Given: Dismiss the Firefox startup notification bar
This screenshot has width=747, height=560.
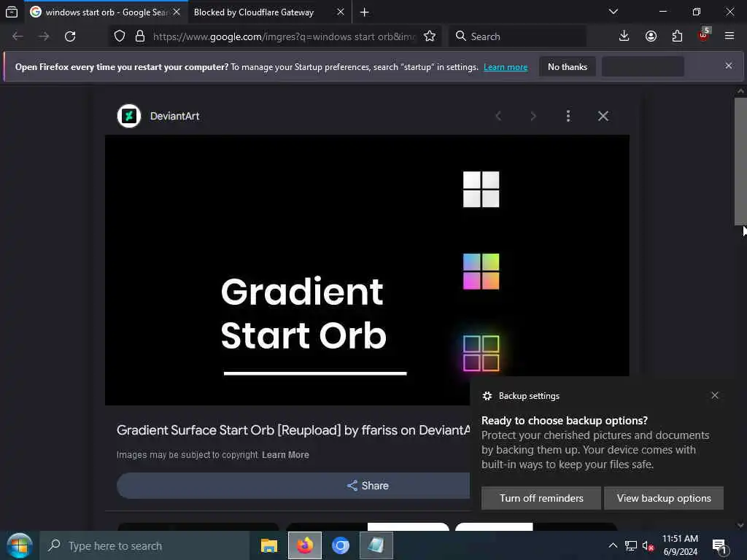Looking at the screenshot, I should pyautogui.click(x=729, y=66).
